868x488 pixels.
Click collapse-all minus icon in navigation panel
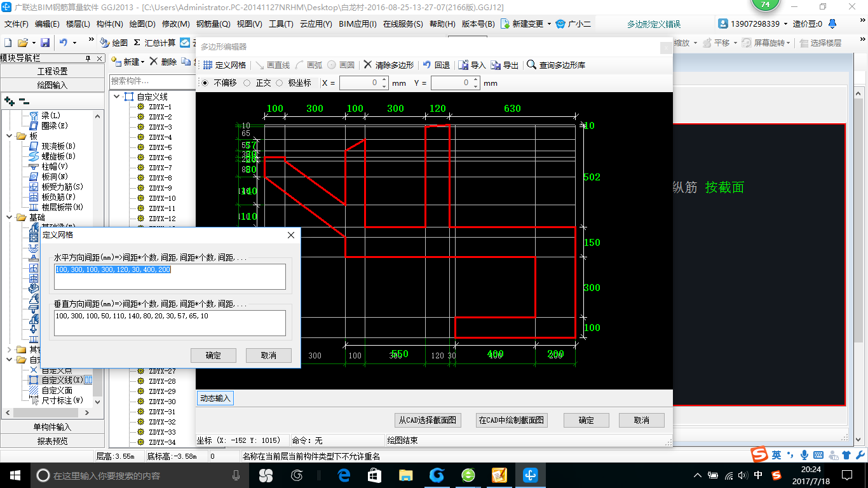[x=24, y=101]
